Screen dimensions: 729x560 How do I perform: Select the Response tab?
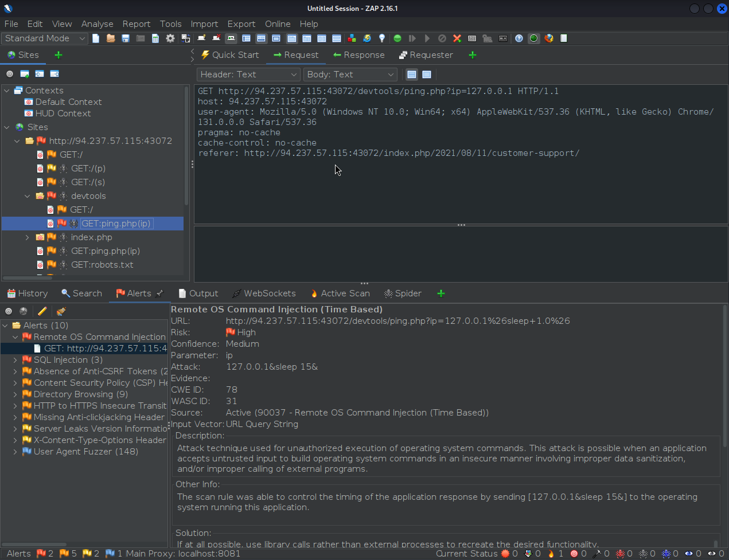(x=358, y=55)
